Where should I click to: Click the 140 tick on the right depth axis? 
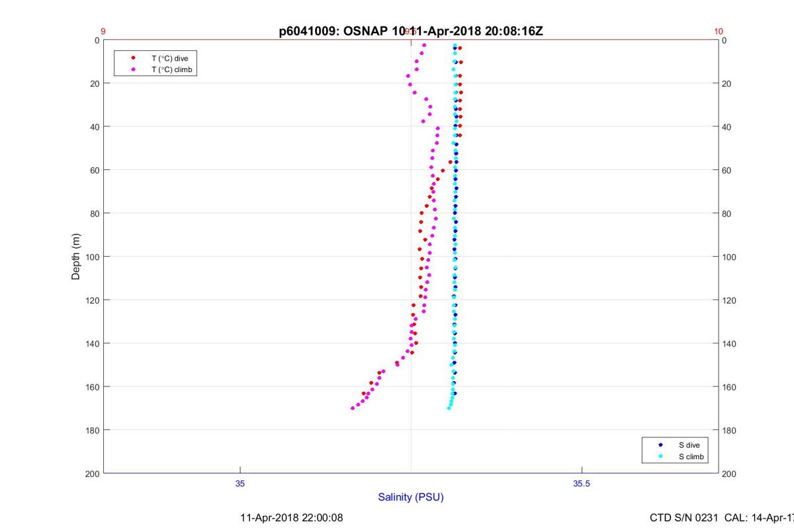730,343
